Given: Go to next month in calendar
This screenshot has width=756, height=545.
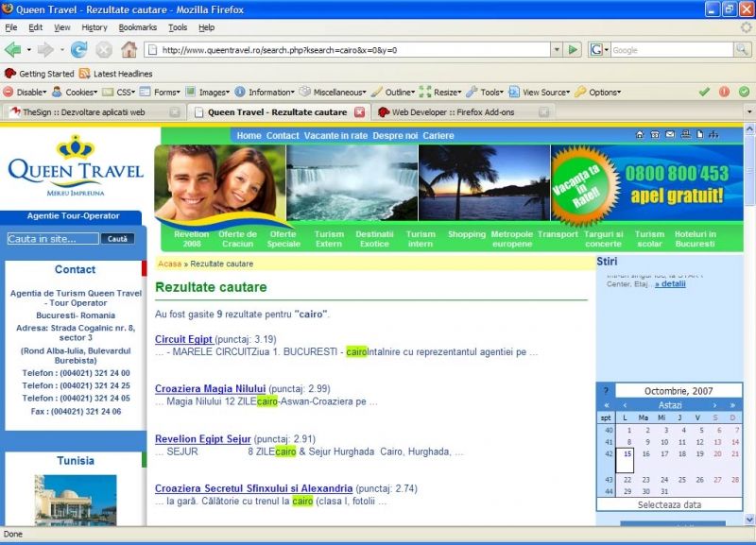Looking at the screenshot, I should 715,404.
